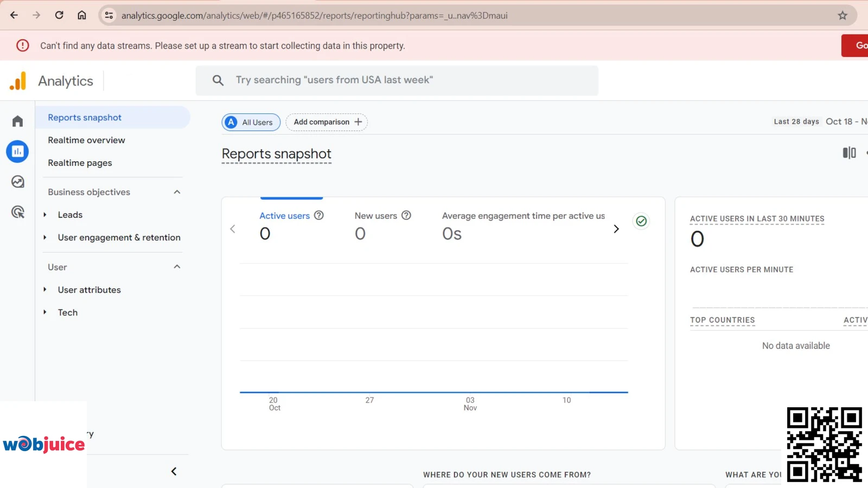Click the search magnifier icon

tap(218, 80)
